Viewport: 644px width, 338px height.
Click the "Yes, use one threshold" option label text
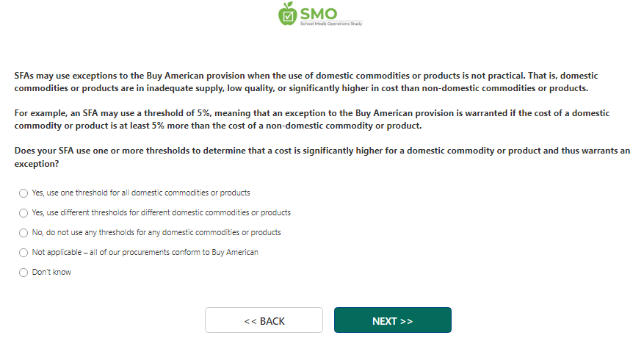point(141,193)
